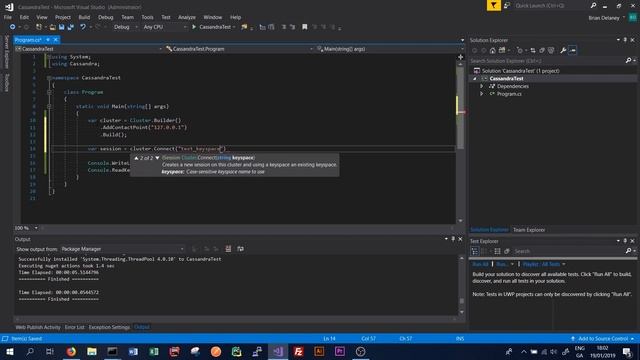Open the Main(string[] args) member dropdown
This screenshot has width=640, height=360.
[389, 49]
